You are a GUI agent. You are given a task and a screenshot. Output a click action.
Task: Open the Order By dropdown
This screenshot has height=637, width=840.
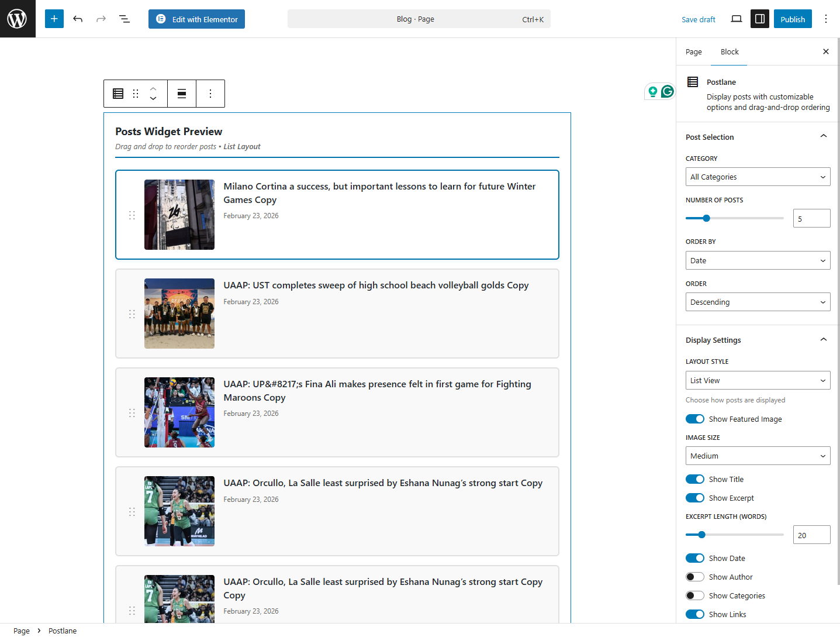(758, 260)
